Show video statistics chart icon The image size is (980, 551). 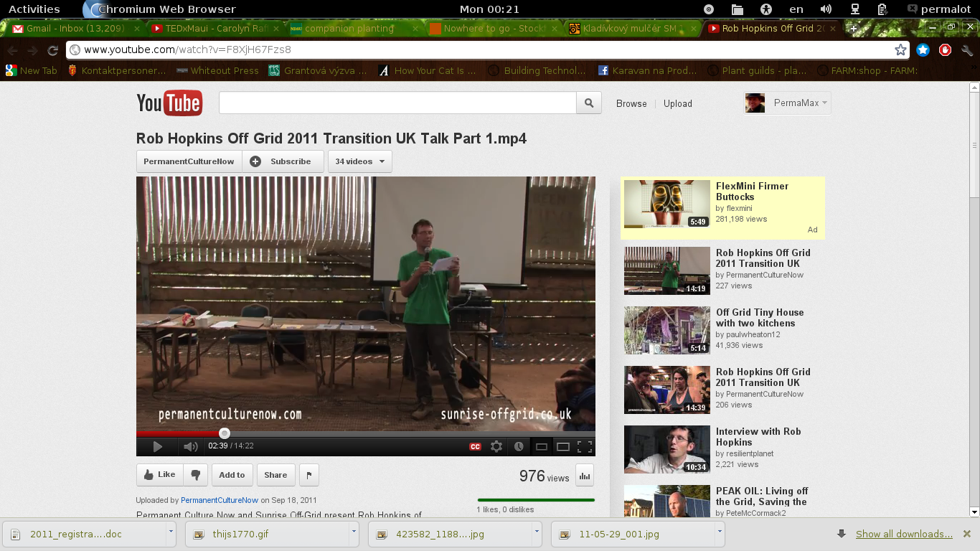click(x=585, y=475)
